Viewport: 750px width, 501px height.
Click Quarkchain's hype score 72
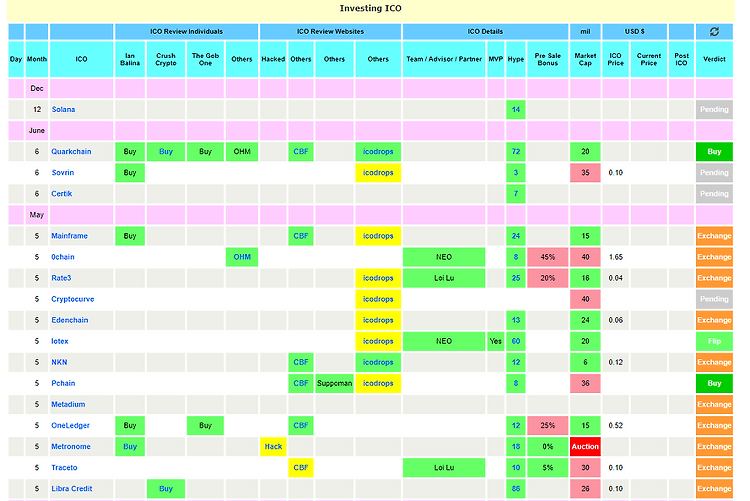point(516,152)
